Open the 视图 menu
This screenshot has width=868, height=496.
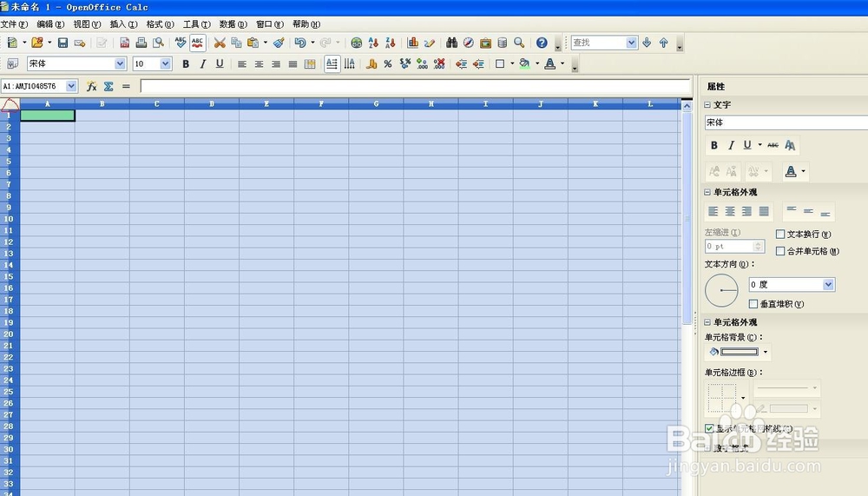(x=87, y=24)
